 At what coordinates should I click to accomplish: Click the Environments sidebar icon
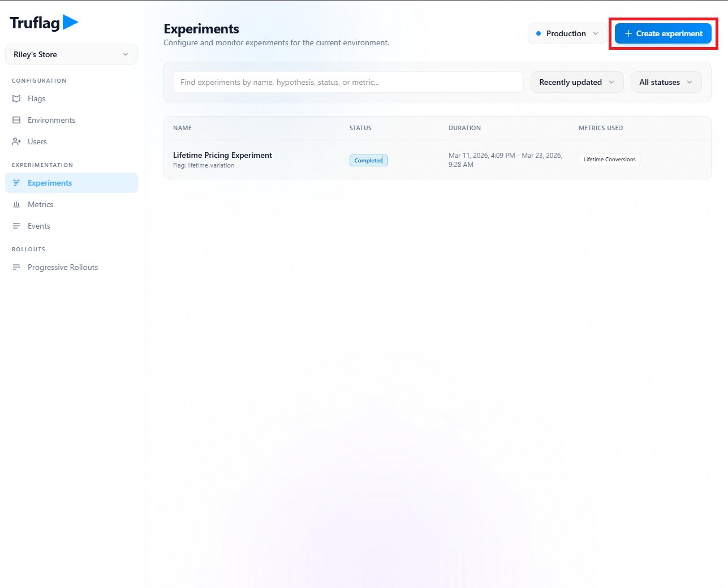pyautogui.click(x=16, y=120)
